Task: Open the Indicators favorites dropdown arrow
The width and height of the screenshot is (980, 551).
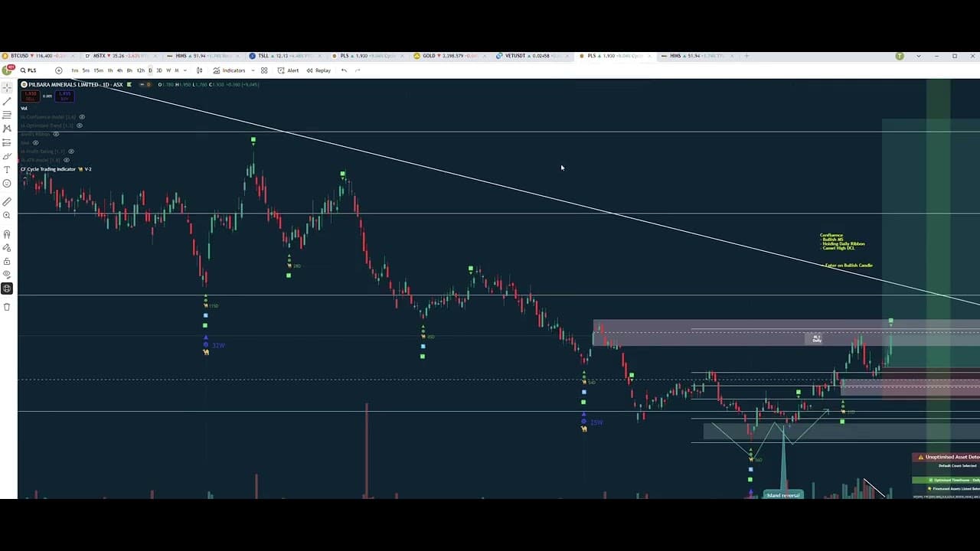Action: point(251,70)
